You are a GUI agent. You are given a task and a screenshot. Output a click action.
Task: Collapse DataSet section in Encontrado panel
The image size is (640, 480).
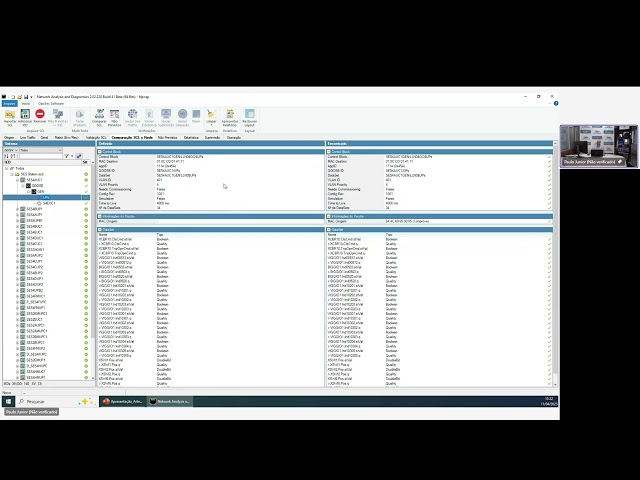[x=329, y=230]
